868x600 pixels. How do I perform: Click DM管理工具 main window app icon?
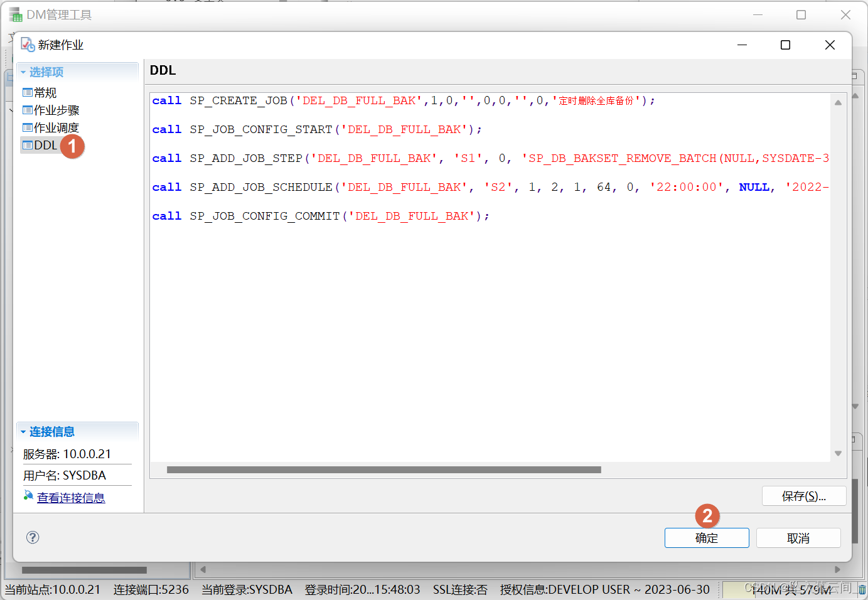(16, 14)
